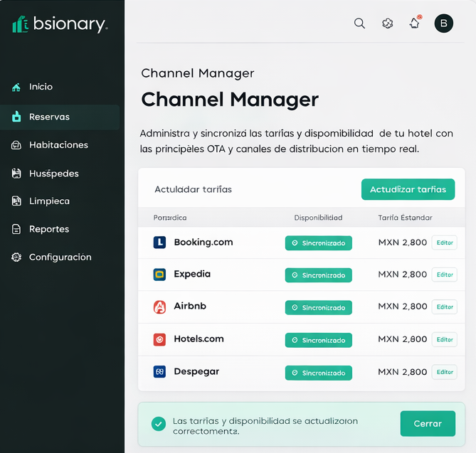
Task: Click the Actualizar tarifas green button
Action: pos(408,189)
